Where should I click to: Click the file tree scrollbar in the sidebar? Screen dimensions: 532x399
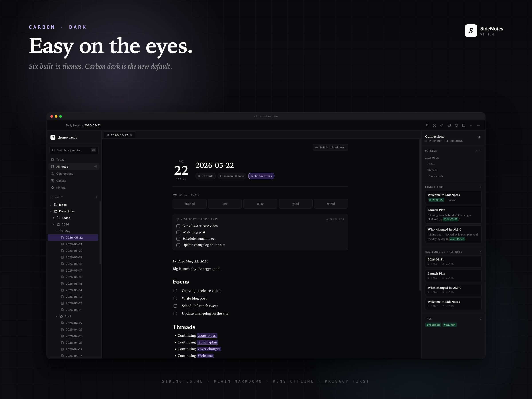pos(100,233)
